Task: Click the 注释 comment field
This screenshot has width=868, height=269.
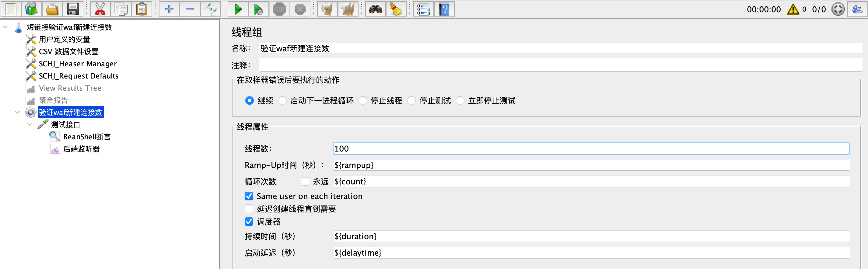Action: pos(561,65)
